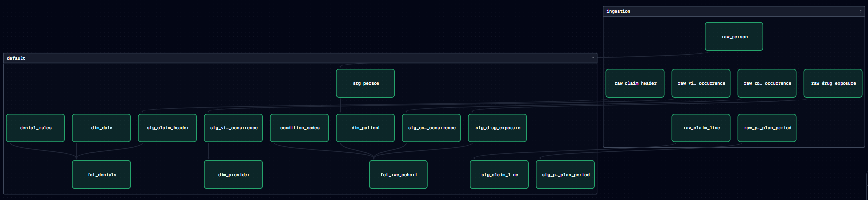Select the stg_p..._plan_period node

565,175
